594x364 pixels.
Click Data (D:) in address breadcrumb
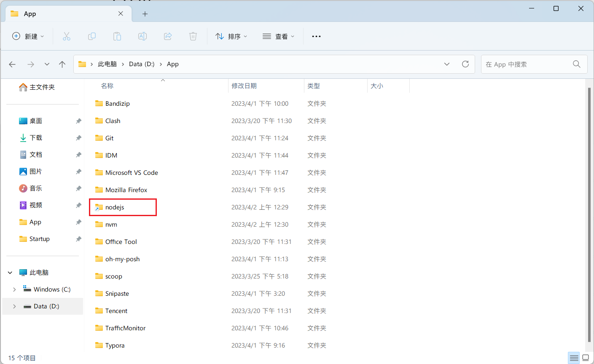coord(142,64)
